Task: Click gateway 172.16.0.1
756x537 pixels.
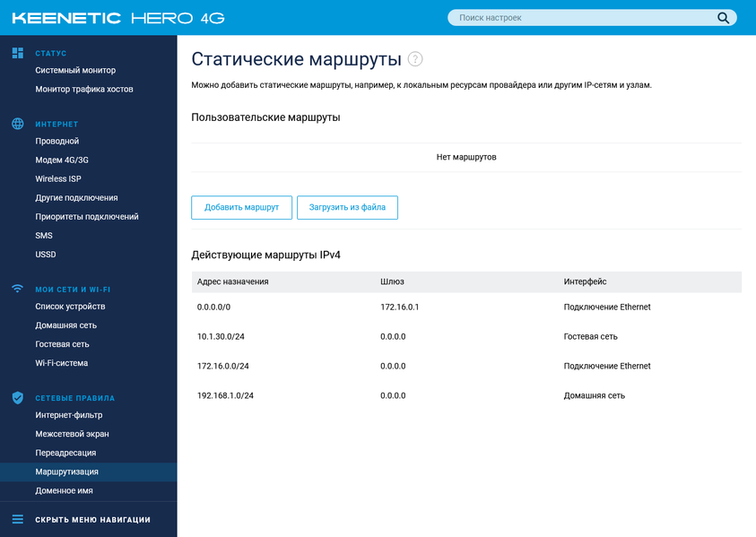Action: coord(399,307)
